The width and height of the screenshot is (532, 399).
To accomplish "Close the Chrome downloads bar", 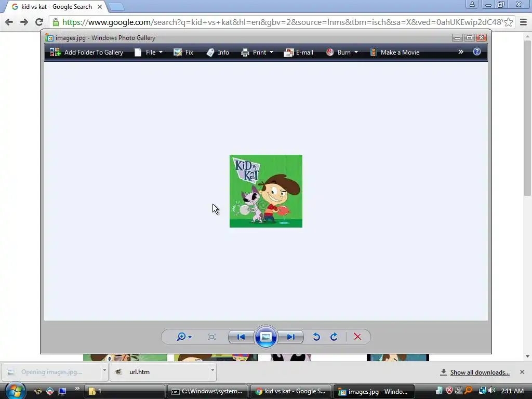I will [x=522, y=372].
